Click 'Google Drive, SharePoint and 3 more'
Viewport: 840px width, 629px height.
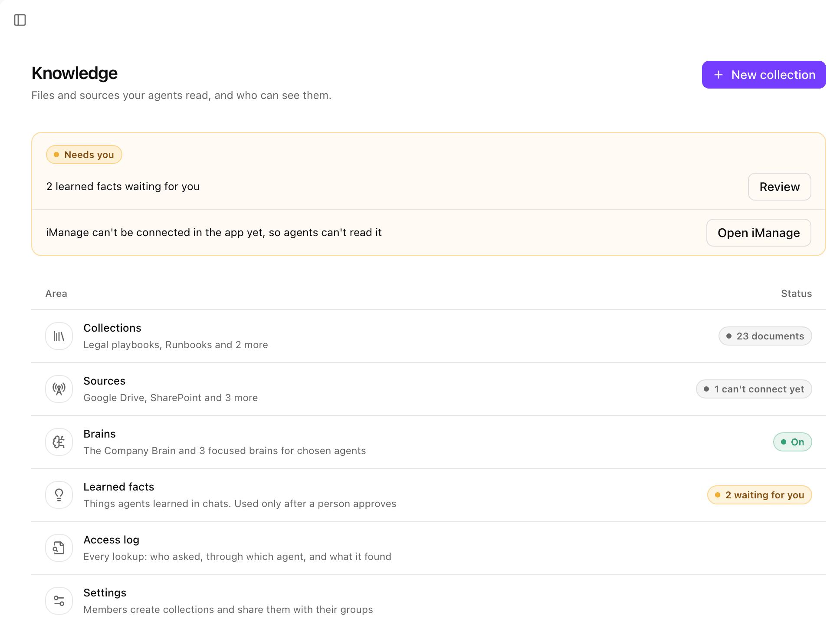point(171,398)
